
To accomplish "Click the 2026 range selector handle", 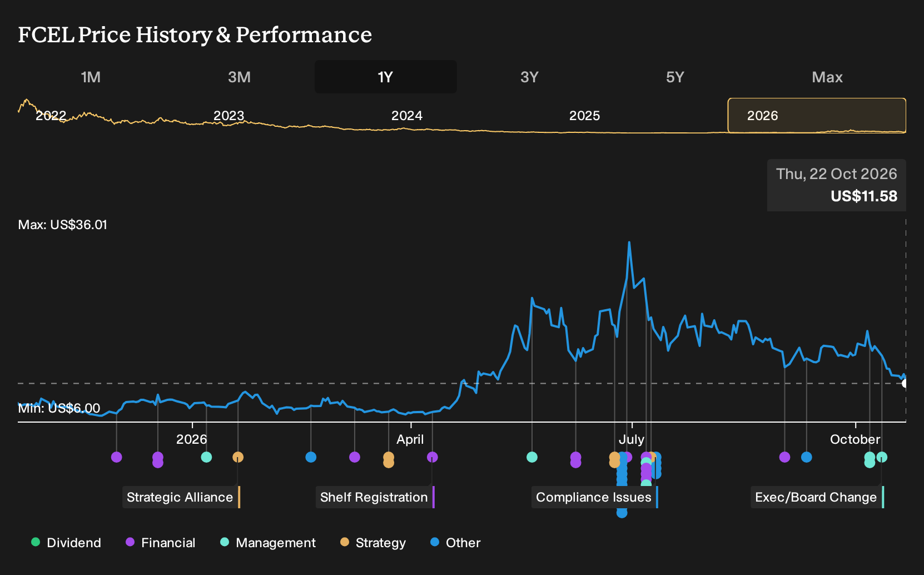I will point(817,116).
